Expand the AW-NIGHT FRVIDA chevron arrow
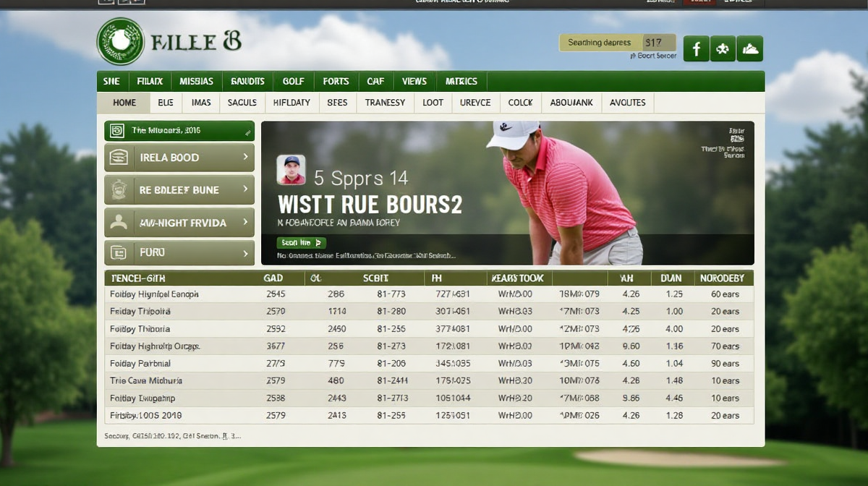 245,222
